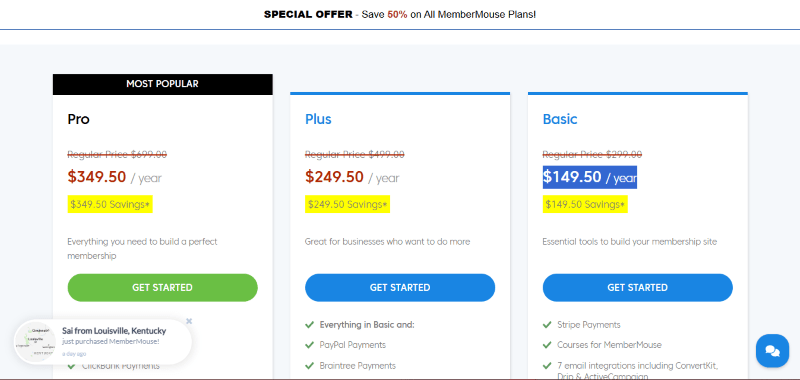
Task: Click Get Started under the Plus plan
Action: 400,288
